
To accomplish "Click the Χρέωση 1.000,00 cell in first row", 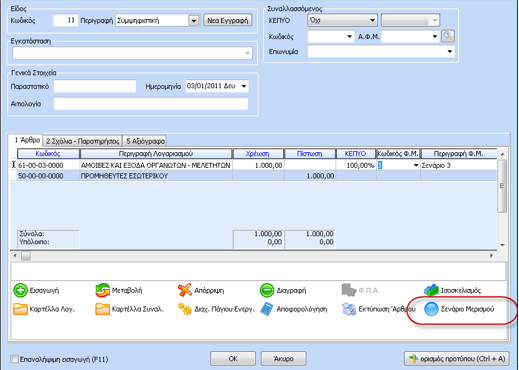I will [x=258, y=165].
